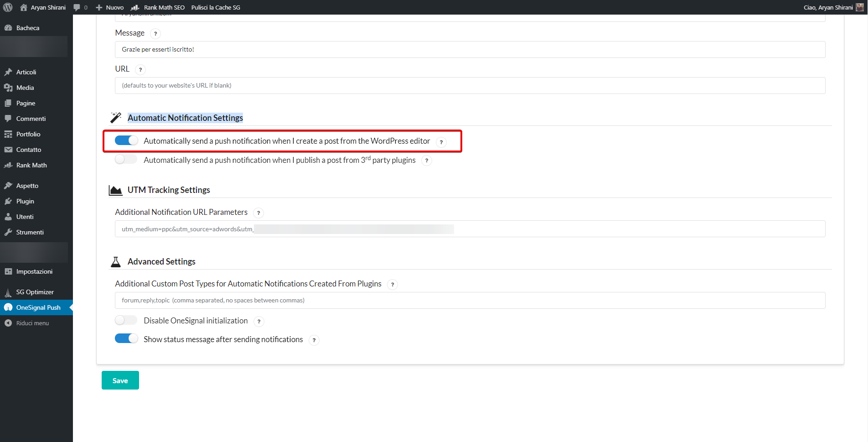Screen dimensions: 868x442
Task: Show help for Additional Notification URL Parameters
Action: (x=258, y=213)
